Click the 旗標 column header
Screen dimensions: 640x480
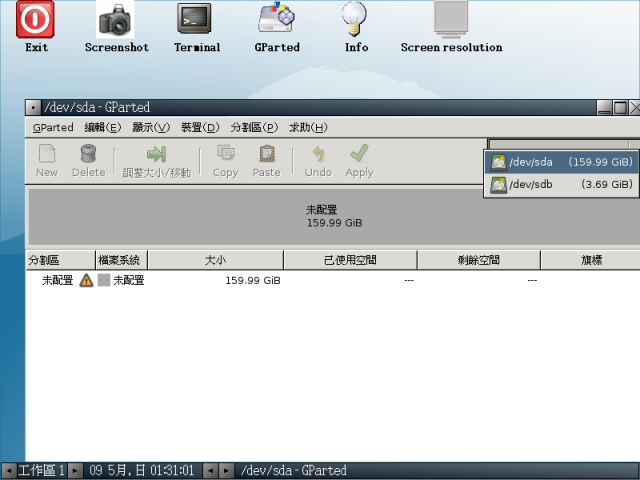(590, 260)
